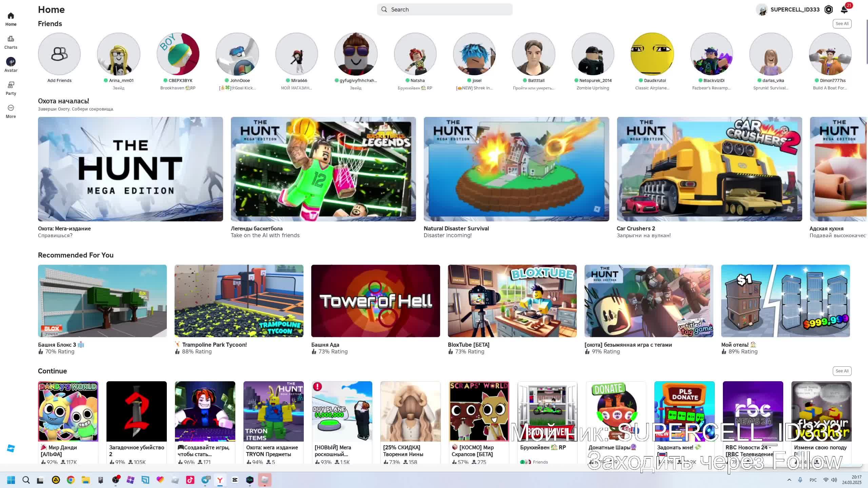The width and height of the screenshot is (868, 488).
Task: Open the notifications bell
Action: point(844,9)
